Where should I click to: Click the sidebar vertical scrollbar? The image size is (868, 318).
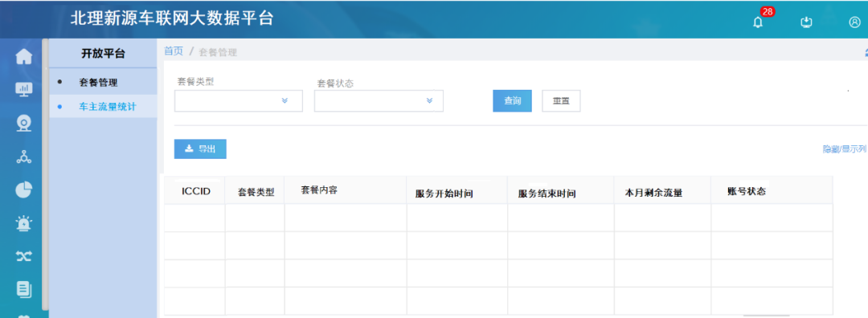coord(45,174)
